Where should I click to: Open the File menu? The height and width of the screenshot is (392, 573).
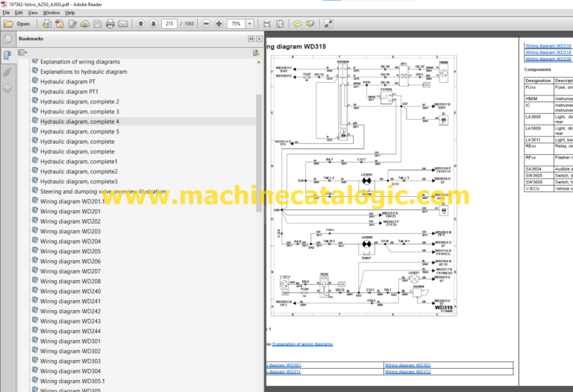pyautogui.click(x=6, y=13)
